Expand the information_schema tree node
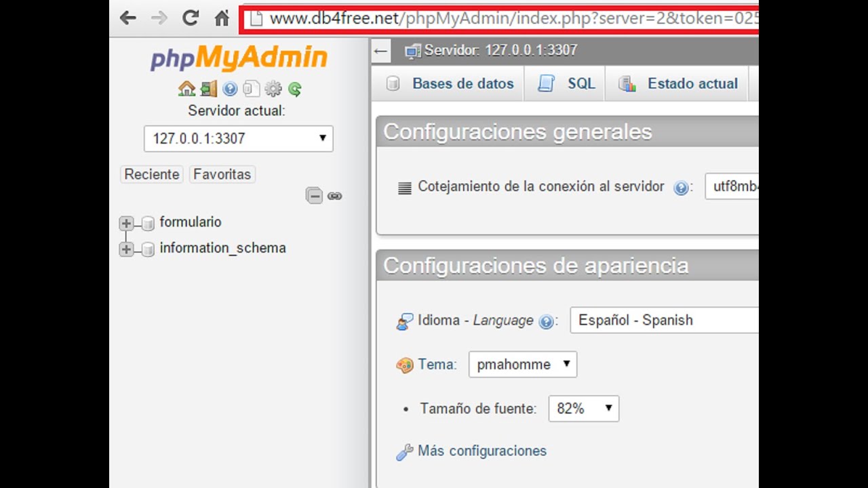The image size is (868, 488). click(x=126, y=249)
